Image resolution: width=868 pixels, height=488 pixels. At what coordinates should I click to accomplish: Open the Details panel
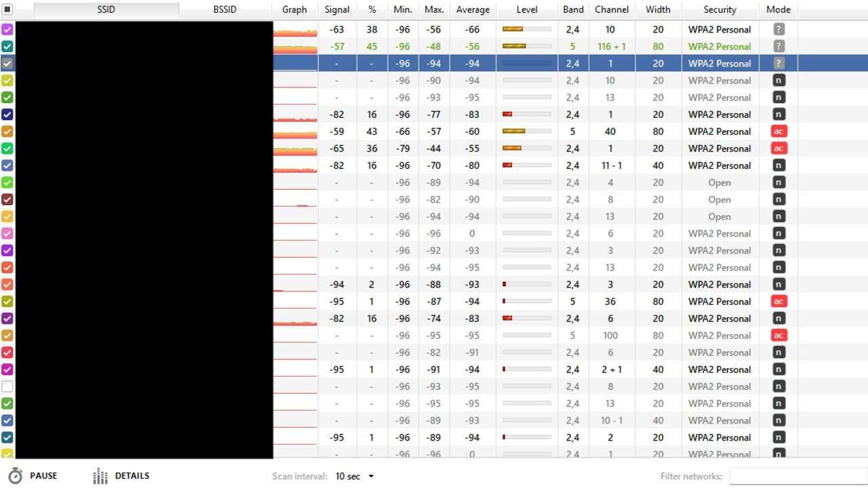tap(121, 476)
